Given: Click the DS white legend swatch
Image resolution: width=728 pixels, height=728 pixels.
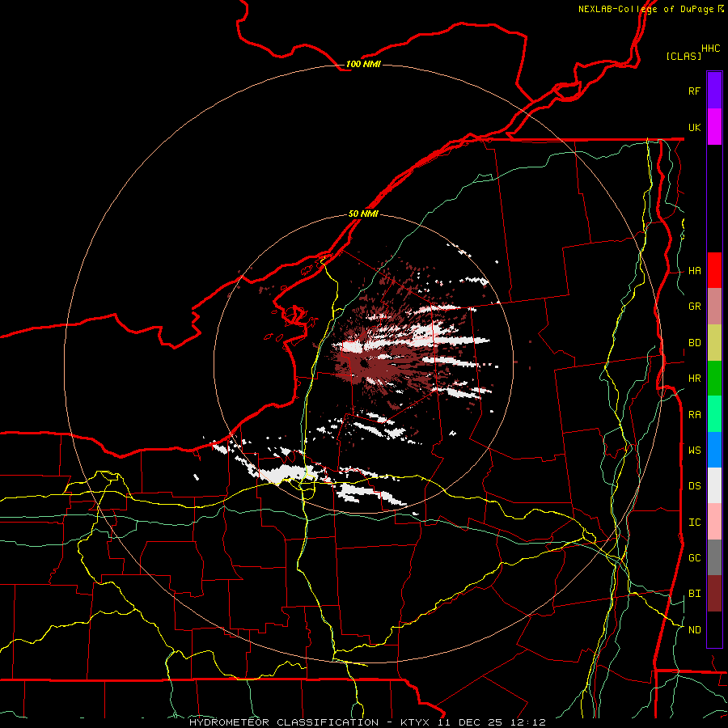Looking at the screenshot, I should point(714,485).
